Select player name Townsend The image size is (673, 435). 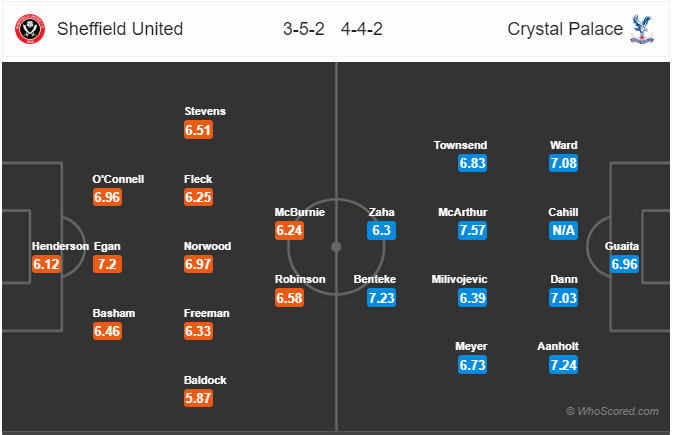[460, 145]
